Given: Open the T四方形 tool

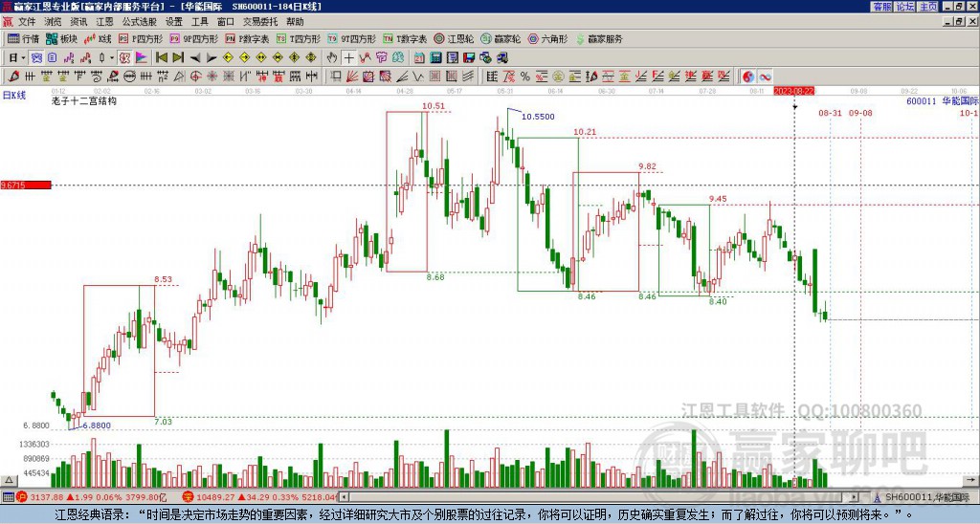Looking at the screenshot, I should 299,38.
